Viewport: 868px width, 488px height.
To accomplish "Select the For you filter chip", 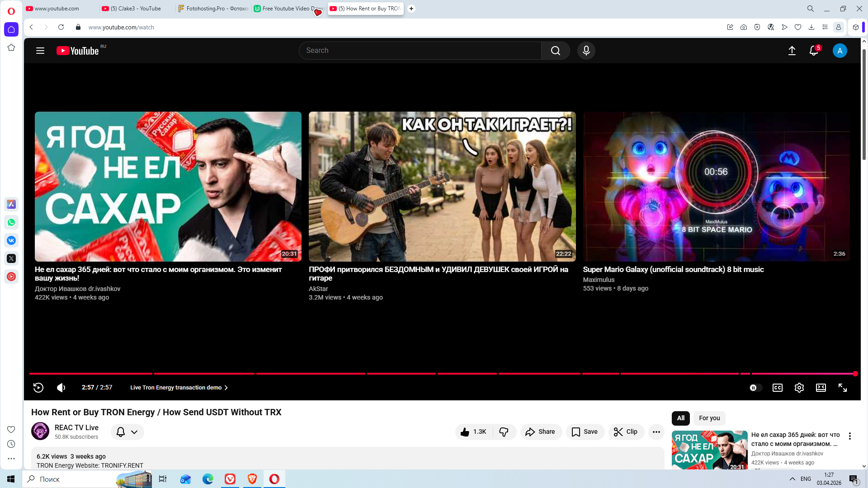I will pyautogui.click(x=709, y=418).
